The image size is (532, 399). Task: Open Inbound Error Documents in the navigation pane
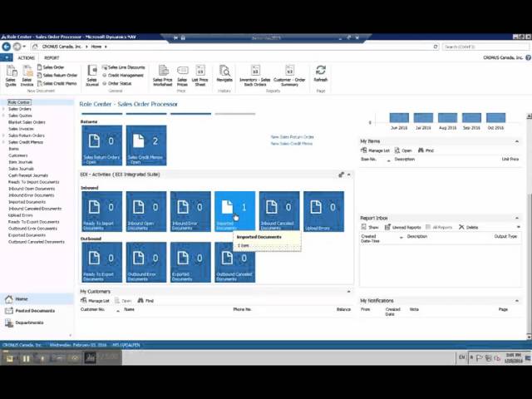32,195
